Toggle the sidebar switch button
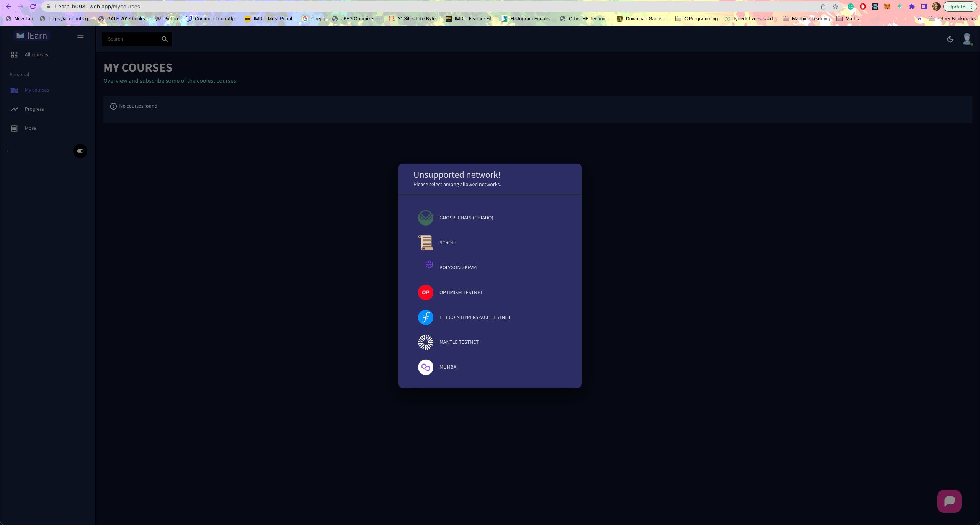The image size is (980, 525). point(80,151)
